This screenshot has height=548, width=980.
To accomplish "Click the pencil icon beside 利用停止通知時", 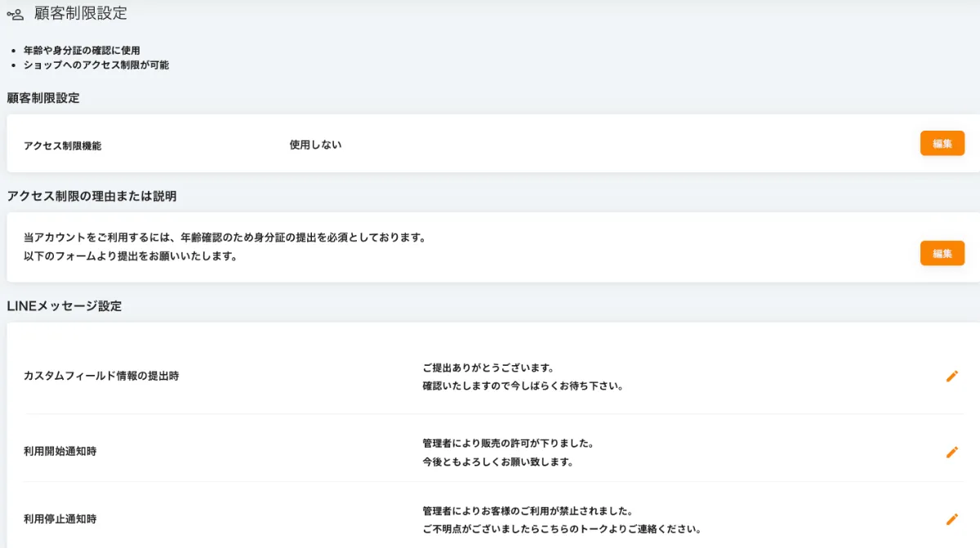I will point(952,517).
